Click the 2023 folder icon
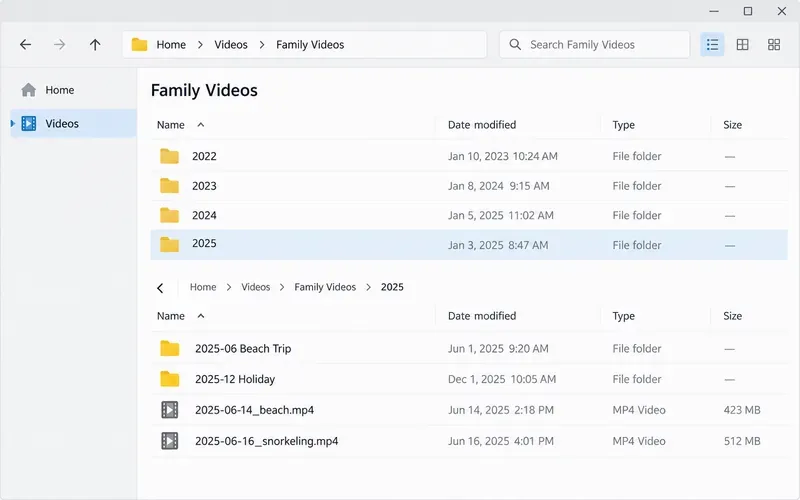Image resolution: width=800 pixels, height=500 pixels. [x=169, y=186]
